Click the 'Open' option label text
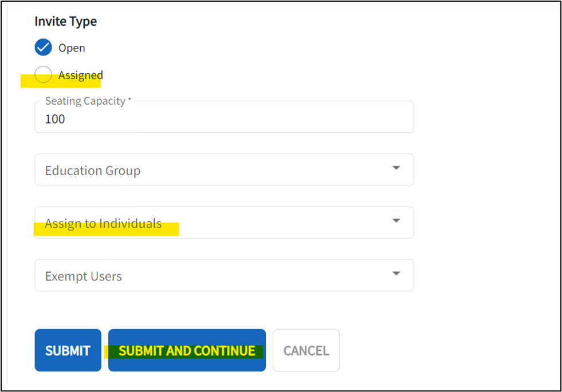The width and height of the screenshot is (562, 392). (x=72, y=48)
